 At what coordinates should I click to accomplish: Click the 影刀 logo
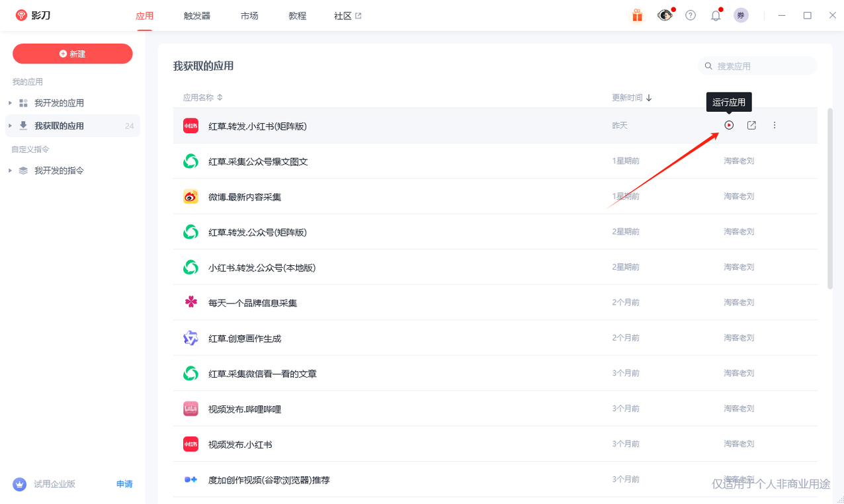(33, 15)
